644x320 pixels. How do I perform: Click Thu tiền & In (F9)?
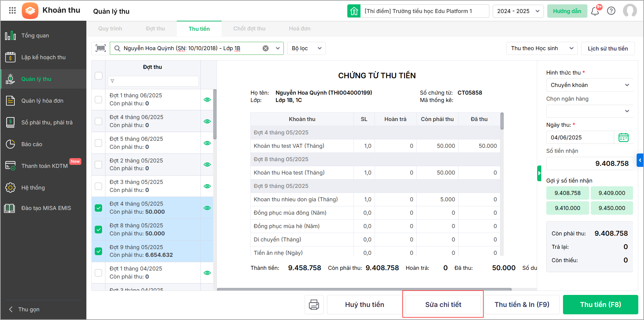click(522, 305)
